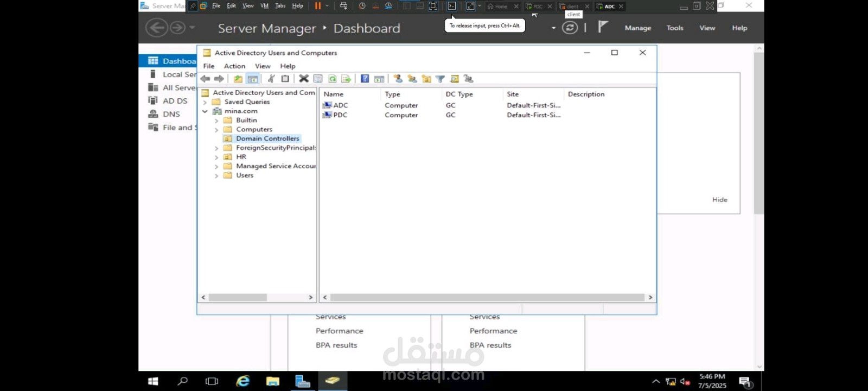Click the Cut scissors icon in the ADUC toolbar
This screenshot has height=391, width=868.
click(x=271, y=79)
